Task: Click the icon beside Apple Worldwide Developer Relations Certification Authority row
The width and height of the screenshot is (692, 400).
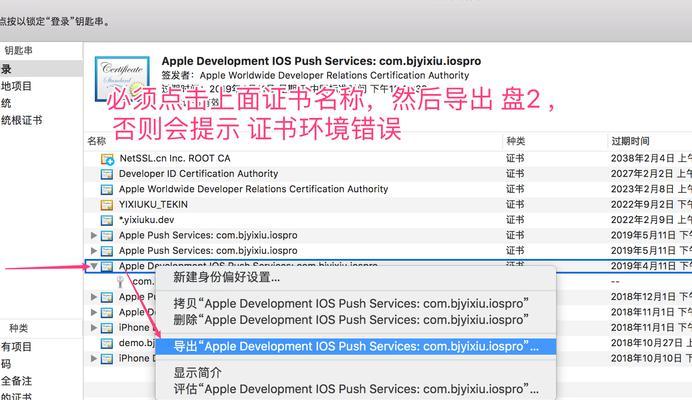Action: tap(106, 189)
